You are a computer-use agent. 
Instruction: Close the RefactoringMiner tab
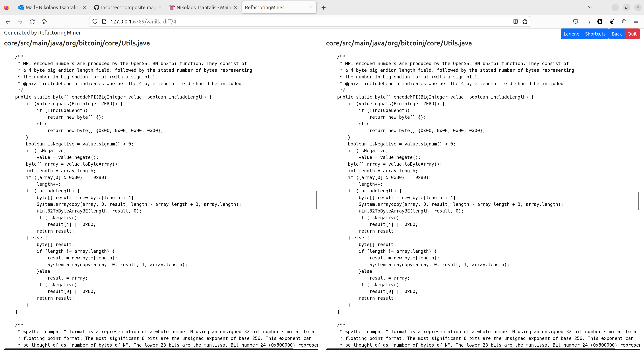coord(311,8)
